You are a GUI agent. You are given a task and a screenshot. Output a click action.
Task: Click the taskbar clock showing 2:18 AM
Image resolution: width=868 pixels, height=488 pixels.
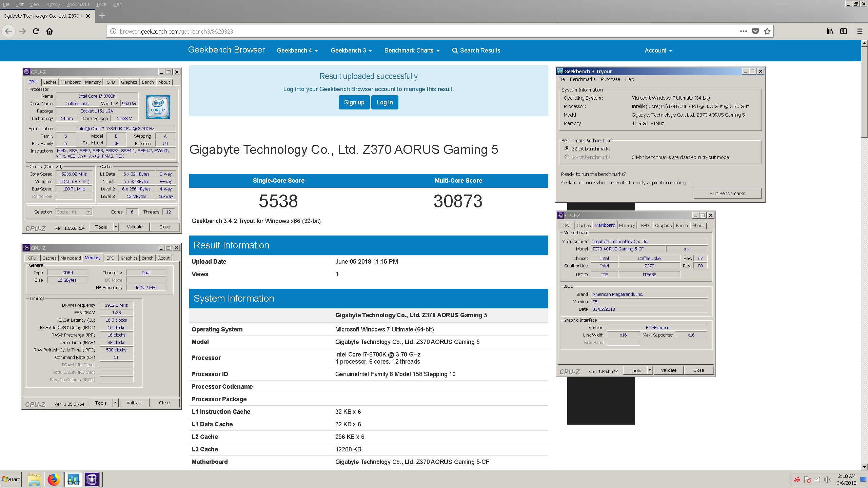pyautogui.click(x=846, y=480)
